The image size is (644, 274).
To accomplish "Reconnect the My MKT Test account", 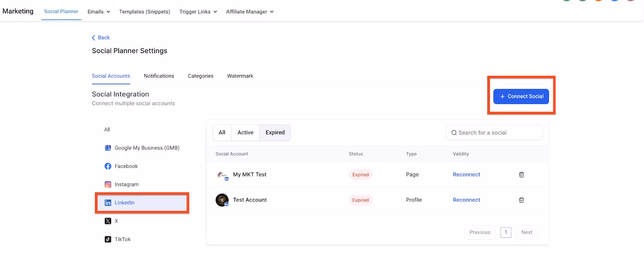I will pos(466,174).
